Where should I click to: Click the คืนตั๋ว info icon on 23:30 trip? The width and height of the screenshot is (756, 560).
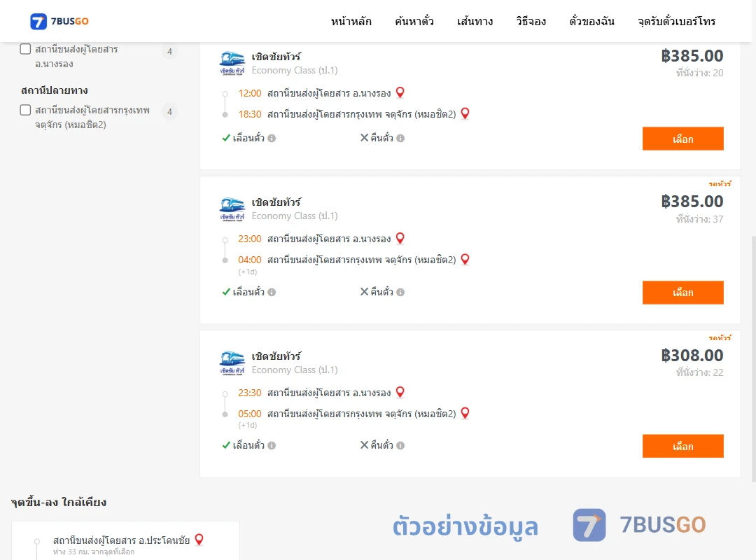[400, 446]
